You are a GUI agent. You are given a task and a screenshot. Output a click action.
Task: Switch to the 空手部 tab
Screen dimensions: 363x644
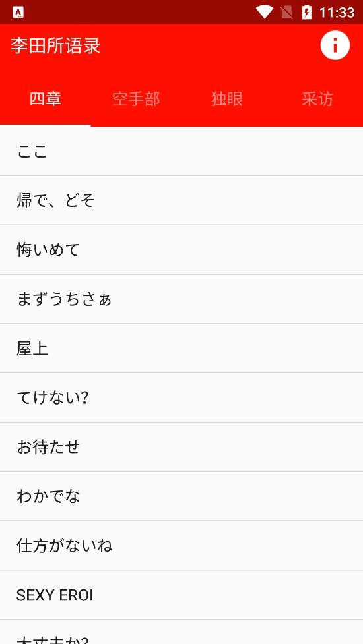tap(136, 99)
